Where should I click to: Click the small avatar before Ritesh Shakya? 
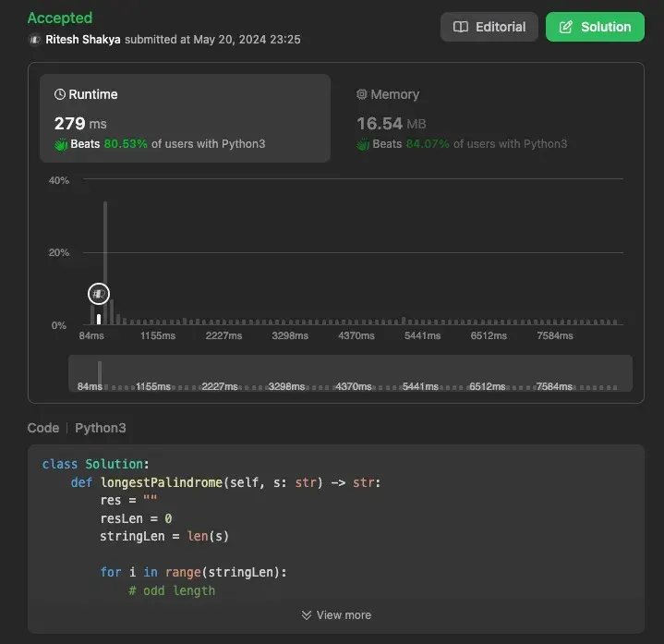(x=35, y=40)
